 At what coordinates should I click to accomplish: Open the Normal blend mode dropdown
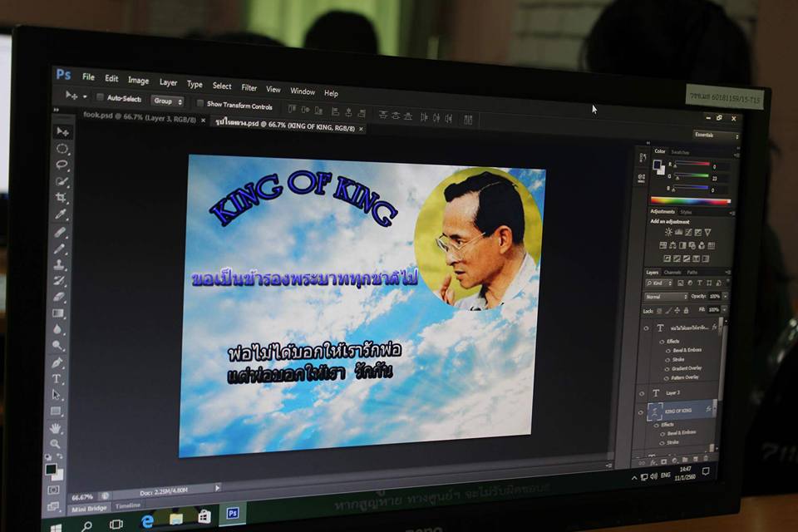coord(666,297)
